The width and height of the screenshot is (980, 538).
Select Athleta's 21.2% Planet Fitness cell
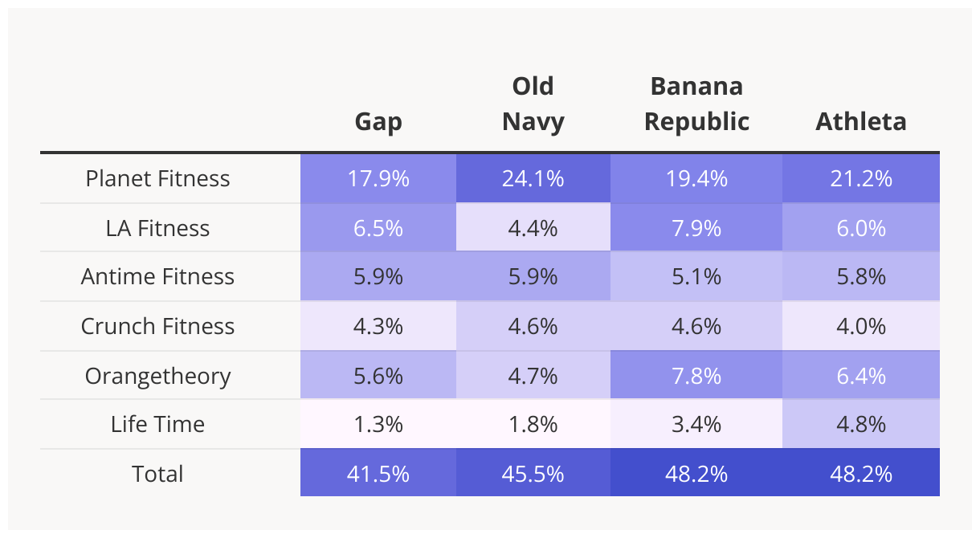[861, 178]
